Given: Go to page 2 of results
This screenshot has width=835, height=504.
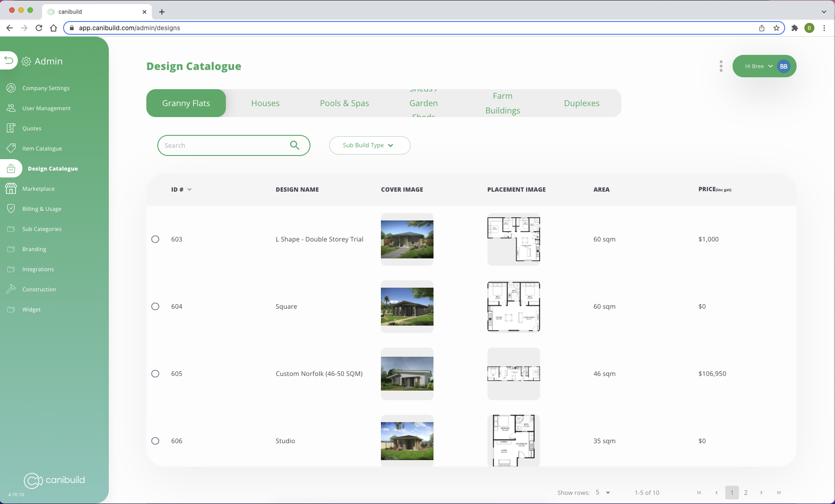Looking at the screenshot, I should tap(746, 493).
